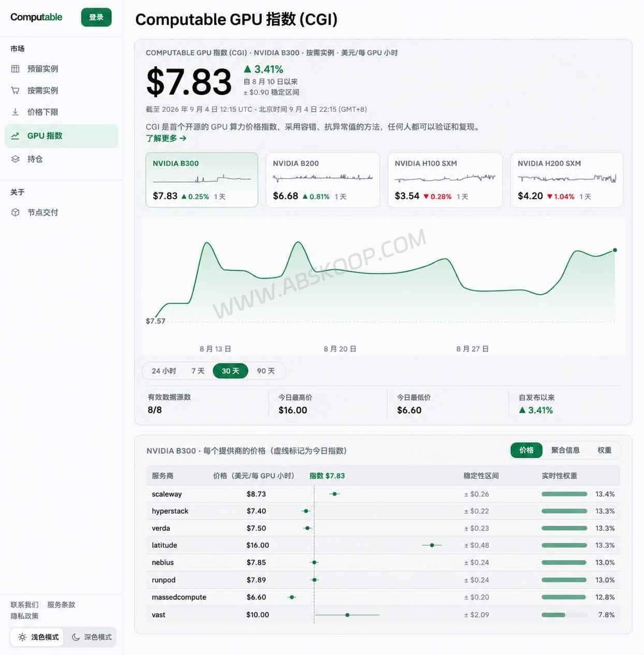Click the massedcompute weight bar 12.8%

[564, 597]
